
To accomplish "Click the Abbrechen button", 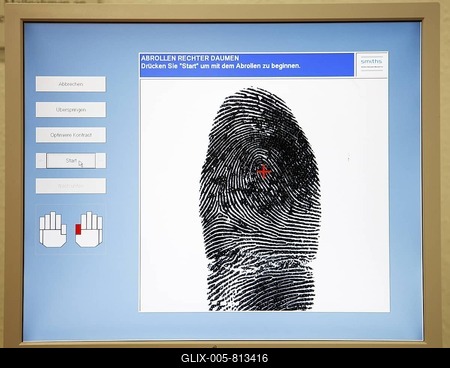I will (71, 84).
